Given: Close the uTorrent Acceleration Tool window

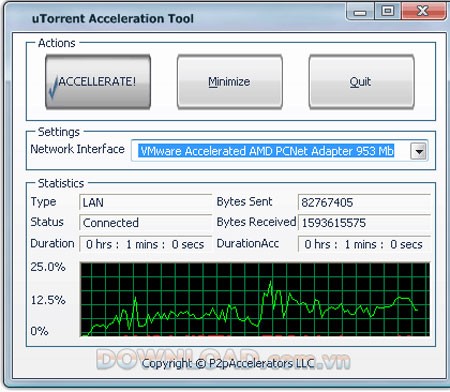Looking at the screenshot, I should pos(423,11).
